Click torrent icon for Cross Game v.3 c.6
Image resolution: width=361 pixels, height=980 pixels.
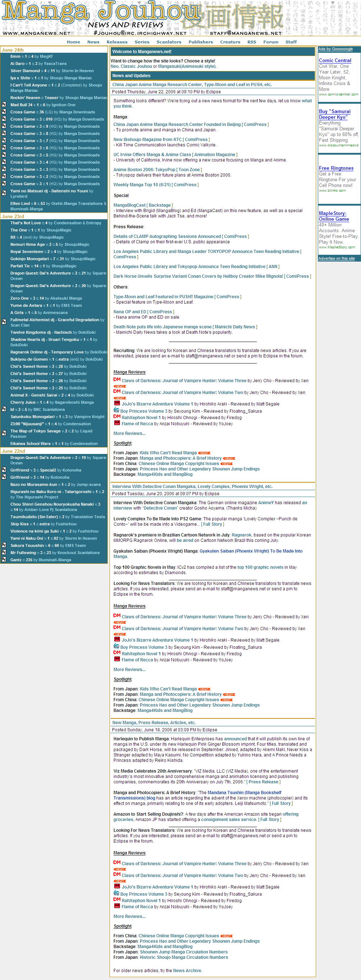4,148
